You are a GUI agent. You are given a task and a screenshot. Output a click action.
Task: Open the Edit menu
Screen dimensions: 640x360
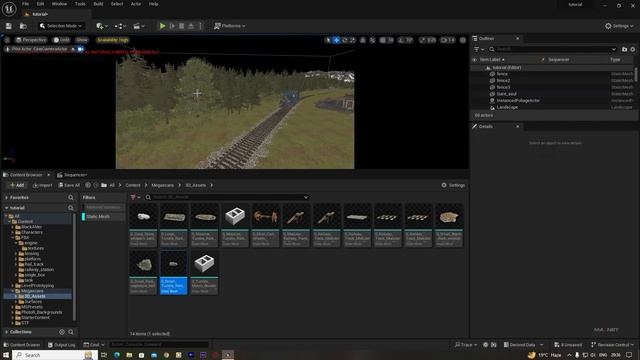coord(40,4)
